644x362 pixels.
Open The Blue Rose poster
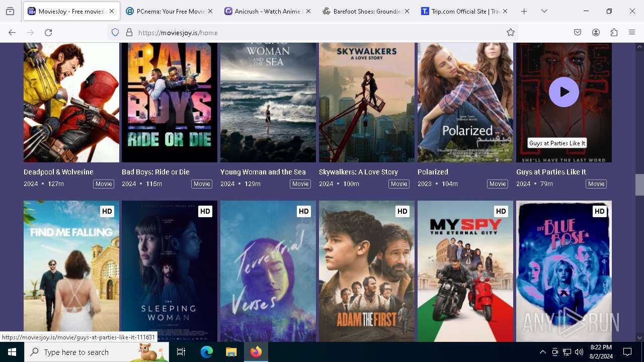(x=564, y=271)
